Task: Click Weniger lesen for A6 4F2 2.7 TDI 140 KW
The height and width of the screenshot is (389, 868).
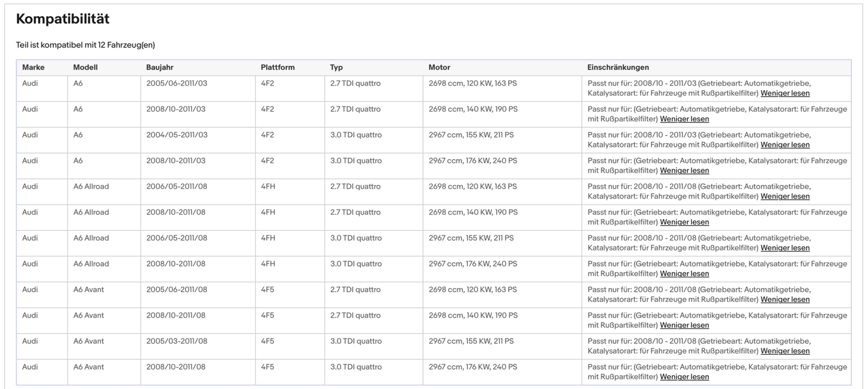Action: (684, 119)
